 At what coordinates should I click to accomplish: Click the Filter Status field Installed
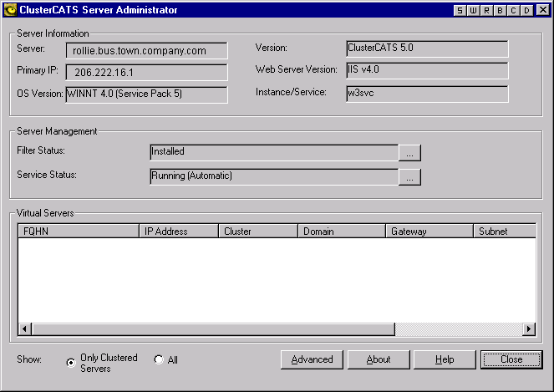point(274,153)
